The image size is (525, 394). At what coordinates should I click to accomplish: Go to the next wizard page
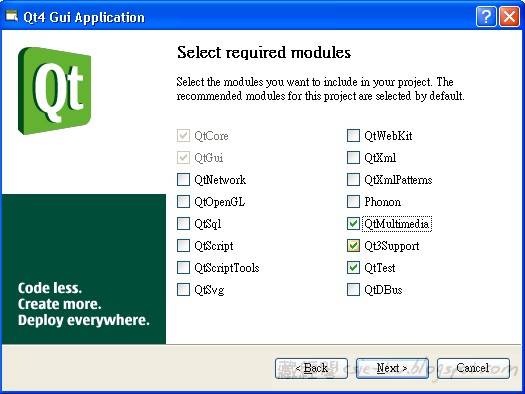(392, 368)
